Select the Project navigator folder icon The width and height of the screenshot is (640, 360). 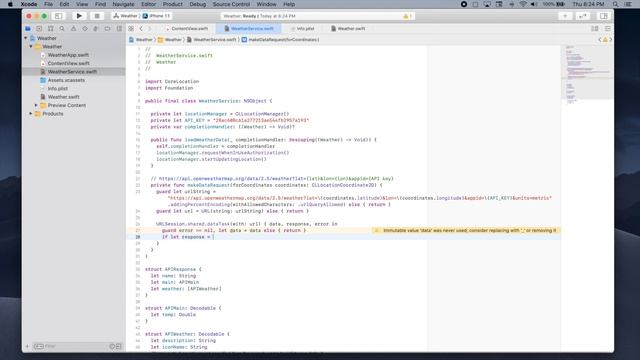point(28,29)
